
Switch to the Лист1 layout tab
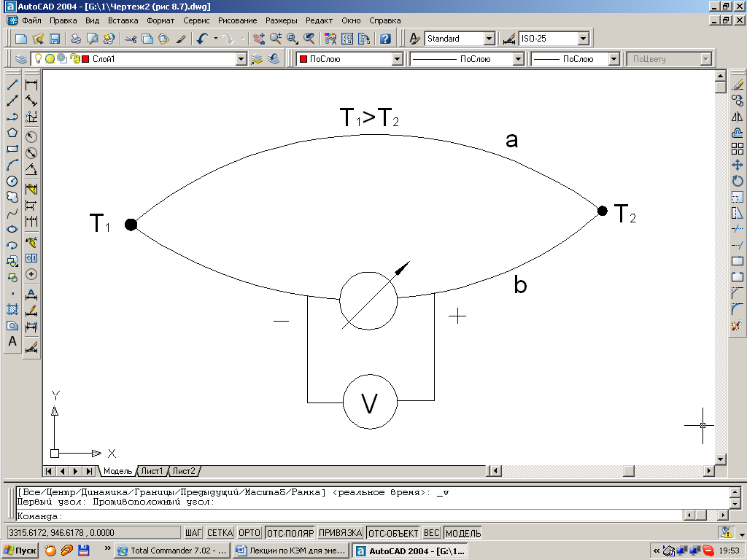click(152, 471)
